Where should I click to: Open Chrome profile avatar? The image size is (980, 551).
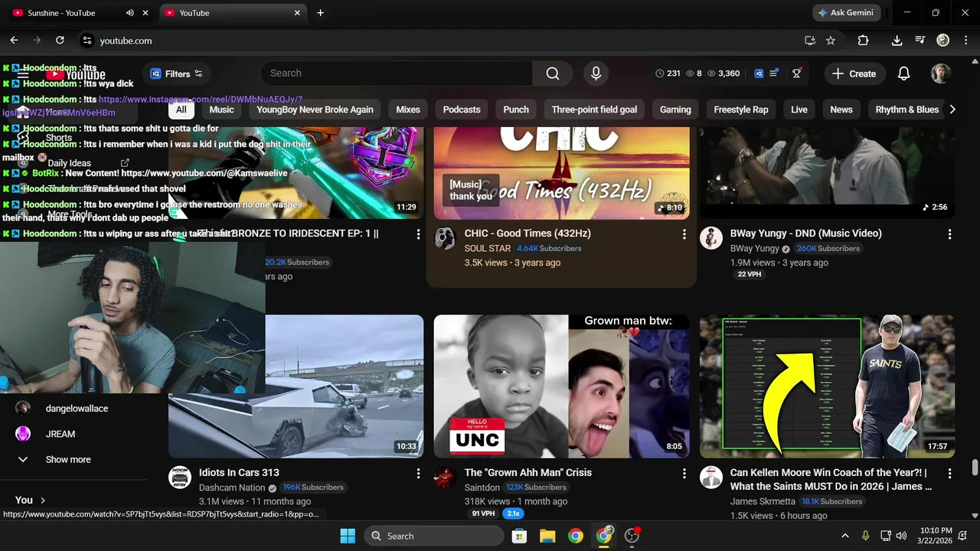(x=943, y=41)
